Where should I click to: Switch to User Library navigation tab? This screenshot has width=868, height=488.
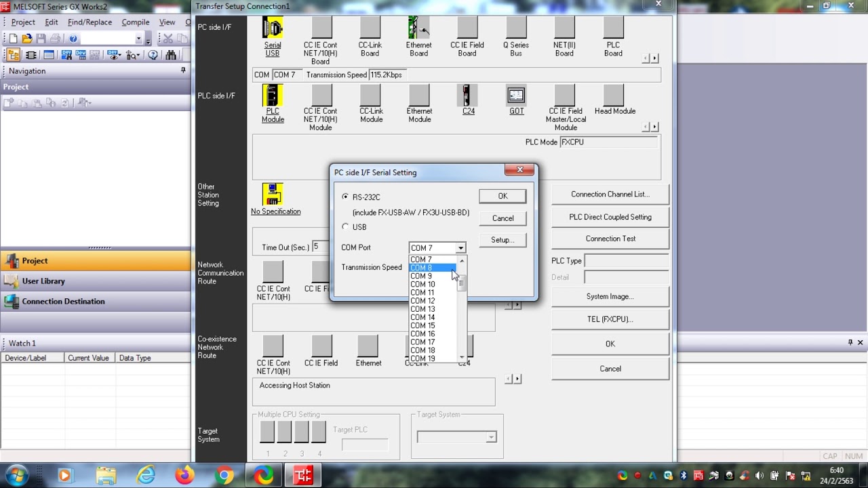(96, 281)
